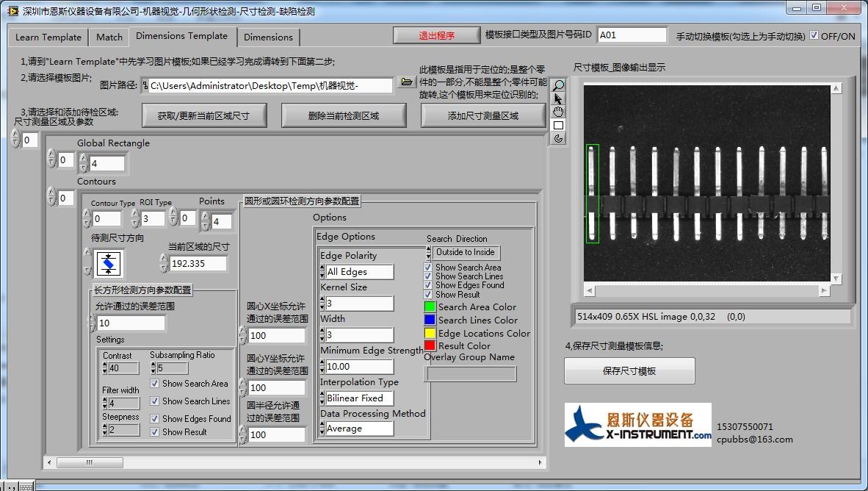Select the rectangle ROI tool
868x491 pixels.
point(558,125)
